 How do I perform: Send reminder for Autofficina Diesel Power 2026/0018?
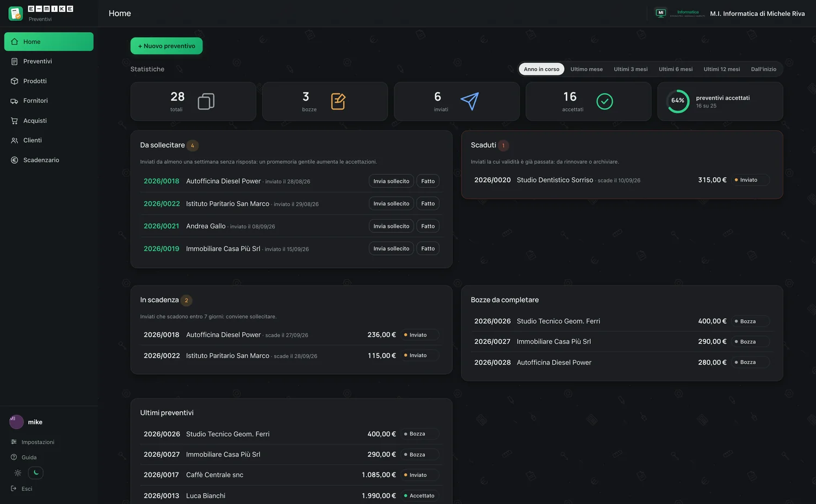pos(391,181)
